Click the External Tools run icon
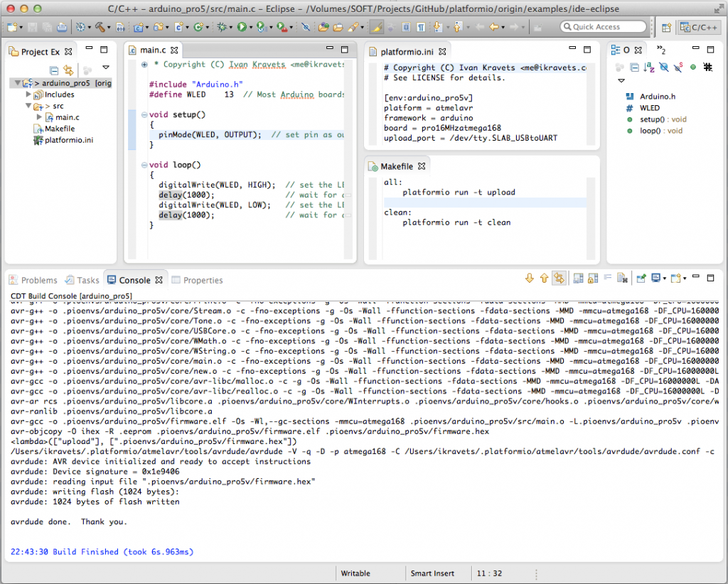The width and height of the screenshot is (728, 584). pos(282,28)
